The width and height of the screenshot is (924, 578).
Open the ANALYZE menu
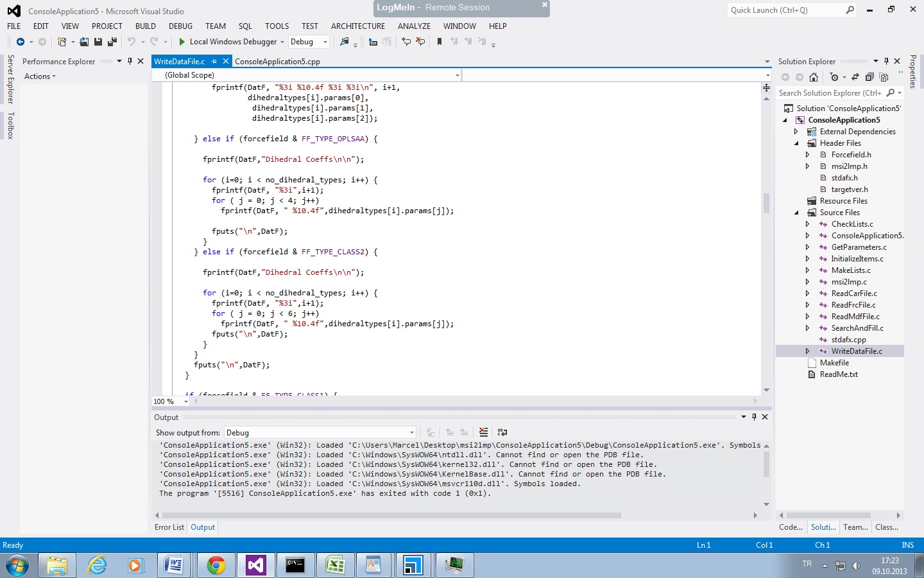[414, 26]
